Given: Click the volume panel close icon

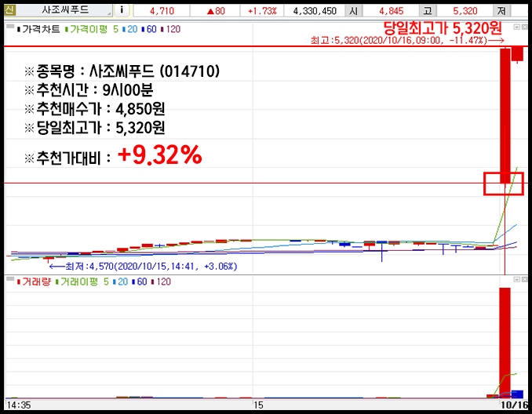Looking at the screenshot, I should pos(524,279).
